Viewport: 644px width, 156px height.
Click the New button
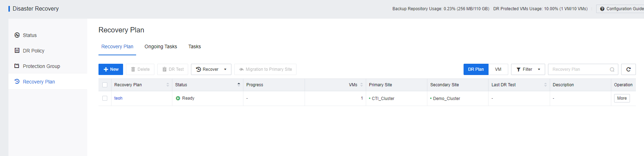point(111,69)
